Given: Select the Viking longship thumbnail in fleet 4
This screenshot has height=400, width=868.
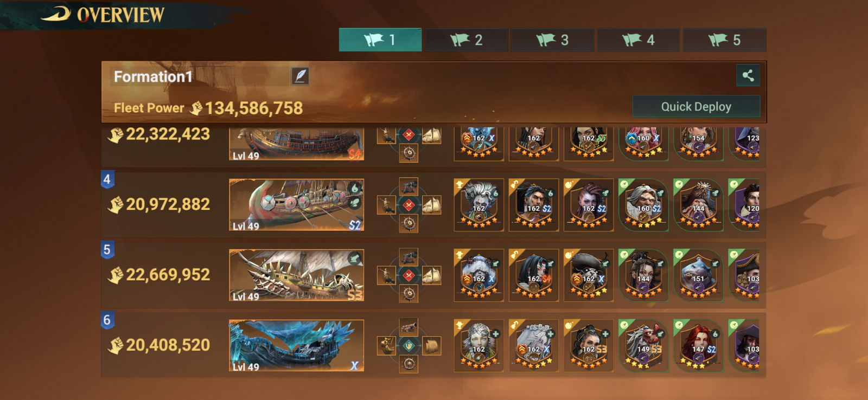Looking at the screenshot, I should coord(296,205).
